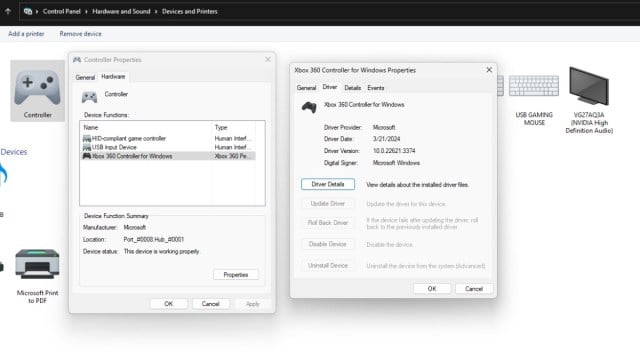Click OK in Xbox 360 Controller Properties
The height and width of the screenshot is (360, 640).
point(432,289)
